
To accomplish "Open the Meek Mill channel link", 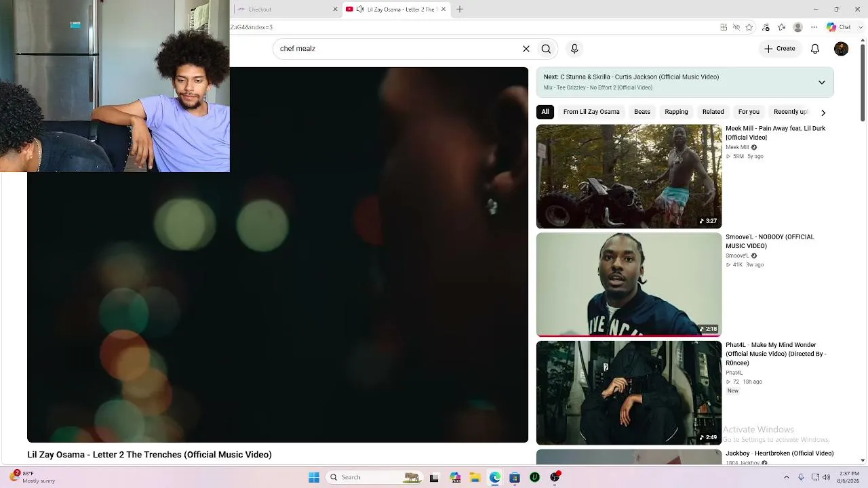I will tap(737, 147).
